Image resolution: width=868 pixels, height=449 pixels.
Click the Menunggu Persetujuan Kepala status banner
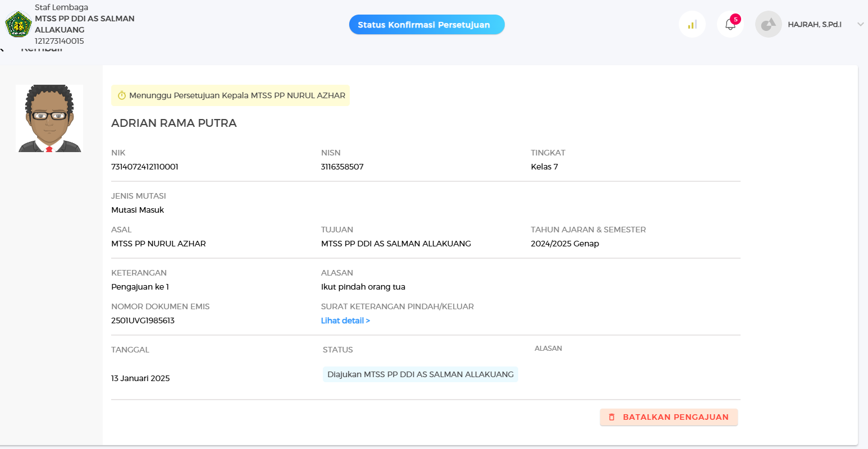(230, 95)
